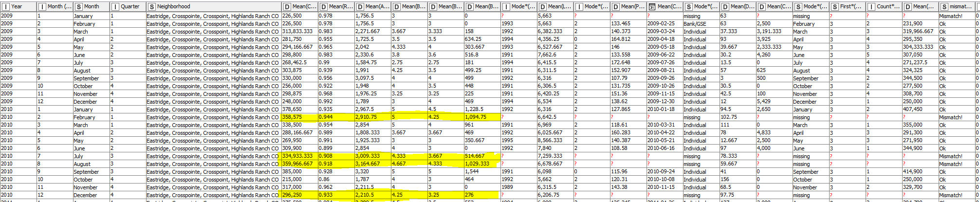Select the highlighted cell 334,933.333

pos(299,156)
